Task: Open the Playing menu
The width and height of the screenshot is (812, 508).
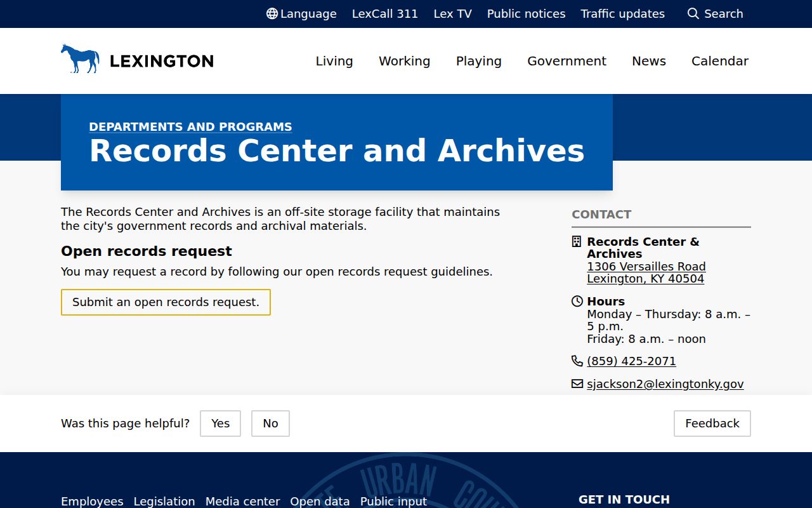Action: [479, 61]
